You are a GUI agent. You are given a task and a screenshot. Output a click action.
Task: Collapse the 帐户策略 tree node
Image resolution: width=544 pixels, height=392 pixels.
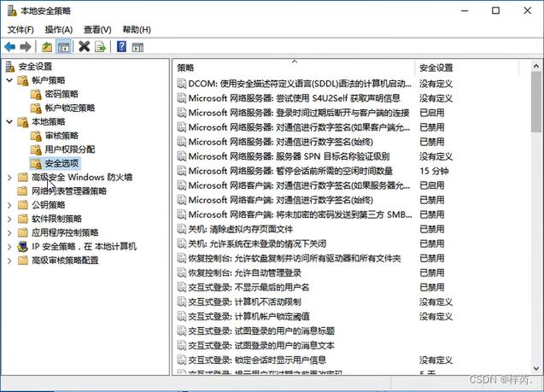[9, 80]
